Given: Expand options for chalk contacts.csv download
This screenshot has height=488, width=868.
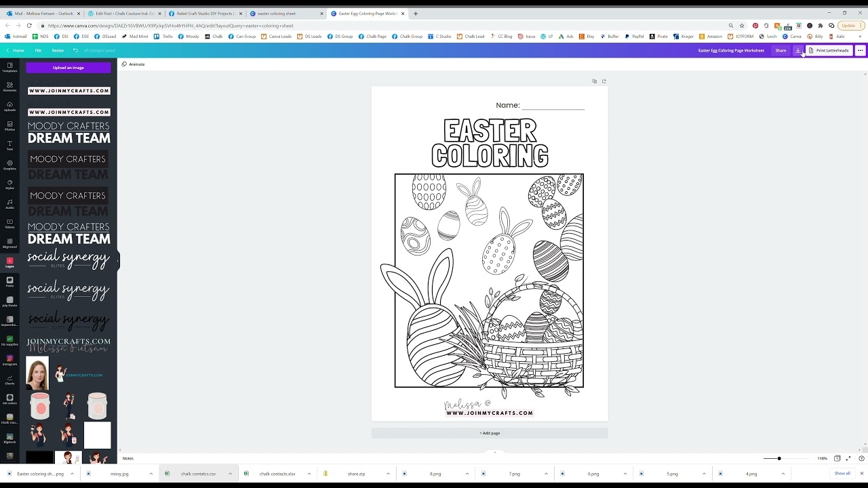Looking at the screenshot, I should pos(230,474).
